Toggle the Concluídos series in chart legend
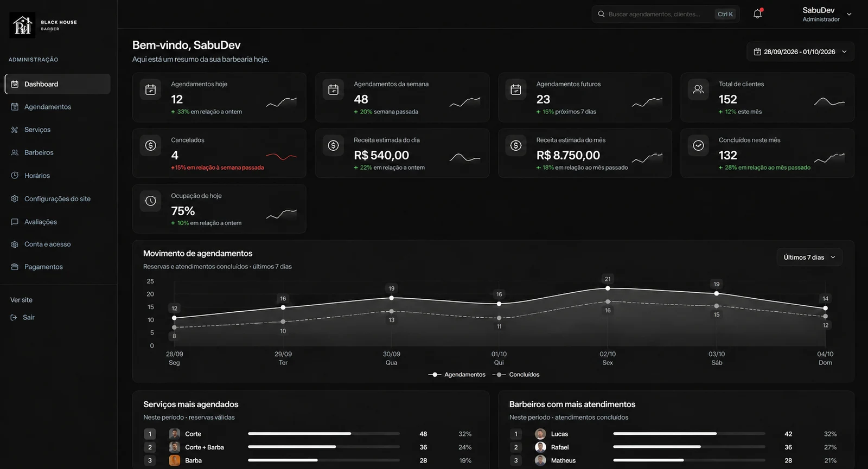Image resolution: width=868 pixels, height=469 pixels. click(x=516, y=375)
